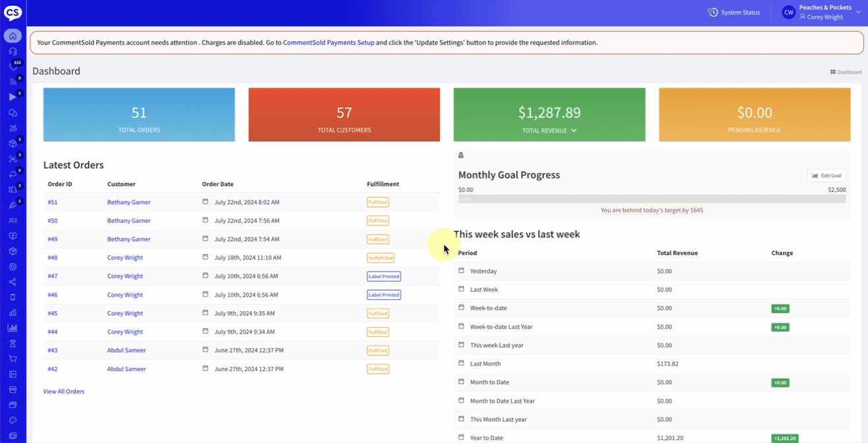Click the System Status icon
Image resolution: width=868 pixels, height=443 pixels.
click(x=712, y=13)
